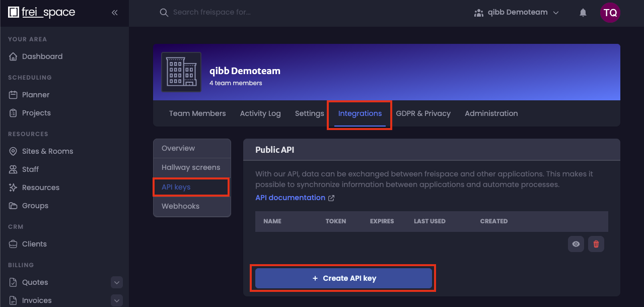Click the notification bell icon
This screenshot has width=644, height=307.
(x=583, y=13)
